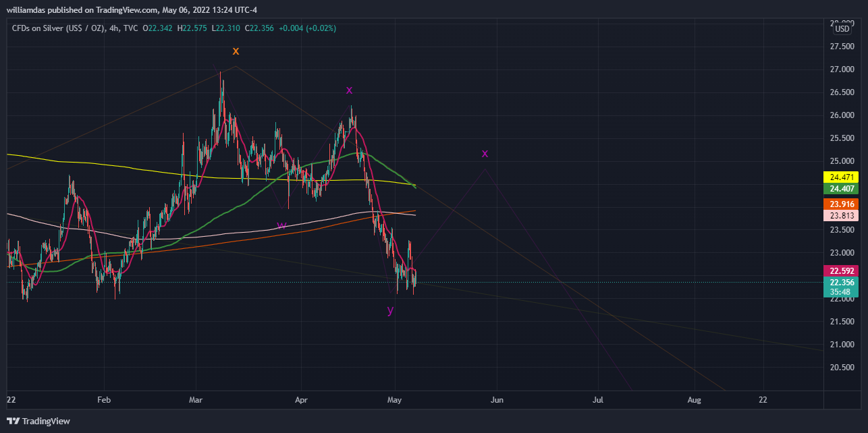Select the purple 'y' wave label

[390, 310]
